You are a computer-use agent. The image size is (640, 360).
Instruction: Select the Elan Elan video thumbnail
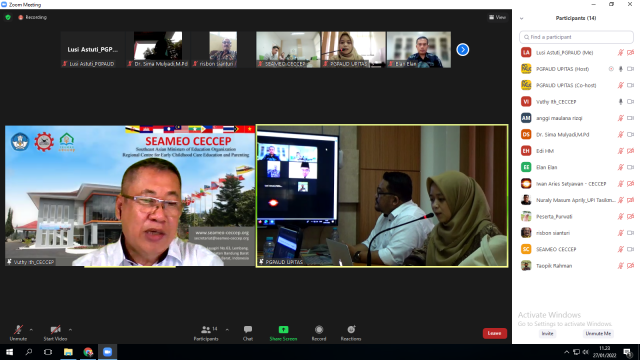point(419,49)
